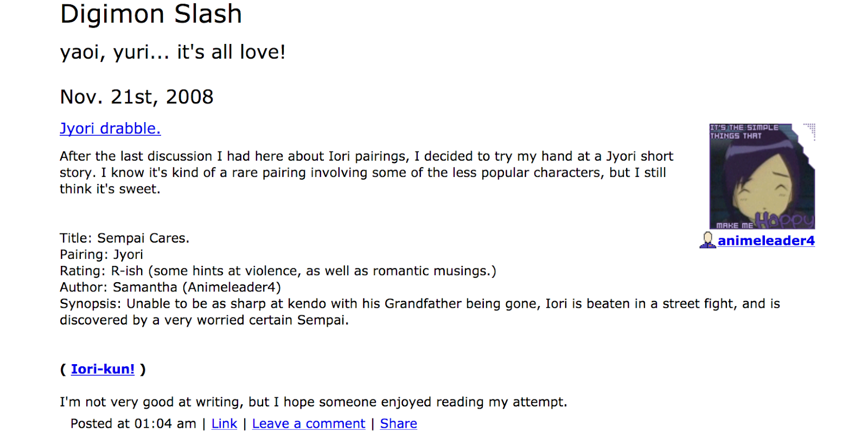Open the post permalink labeled "Link"
This screenshot has height=445, width=868.
[x=224, y=424]
